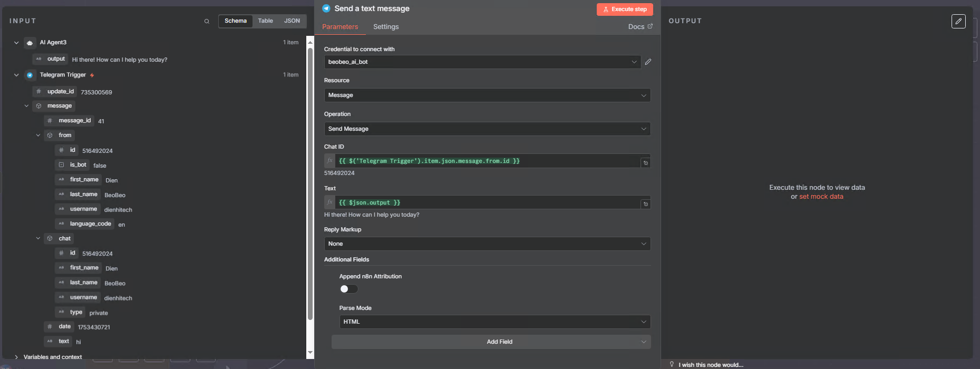
Task: Switch to the Settings tab
Action: coord(386,27)
